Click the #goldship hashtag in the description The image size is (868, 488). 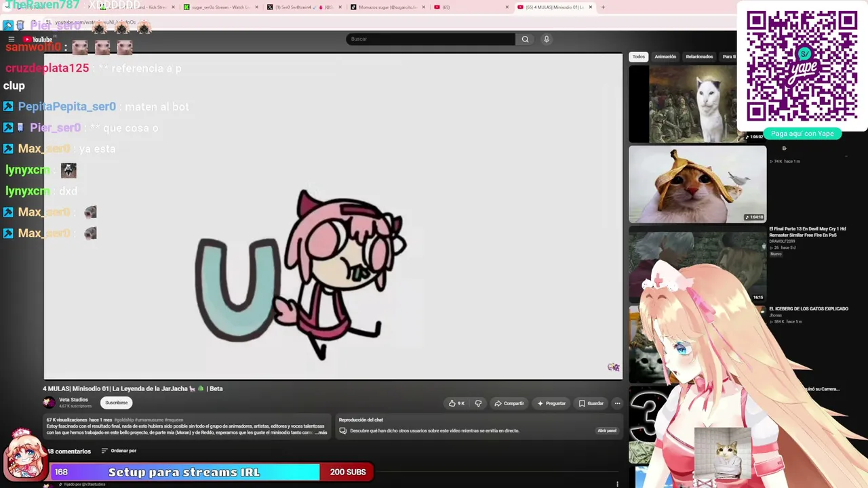coord(125,420)
